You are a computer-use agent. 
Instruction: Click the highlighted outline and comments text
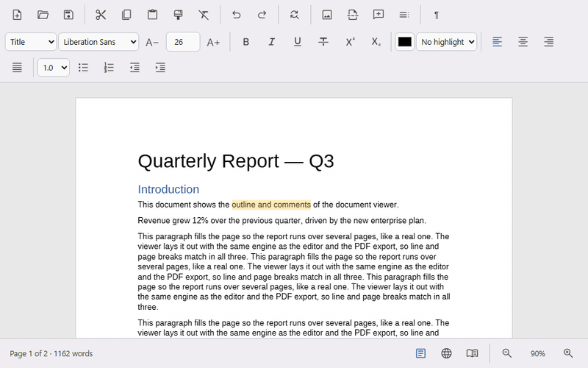271,205
